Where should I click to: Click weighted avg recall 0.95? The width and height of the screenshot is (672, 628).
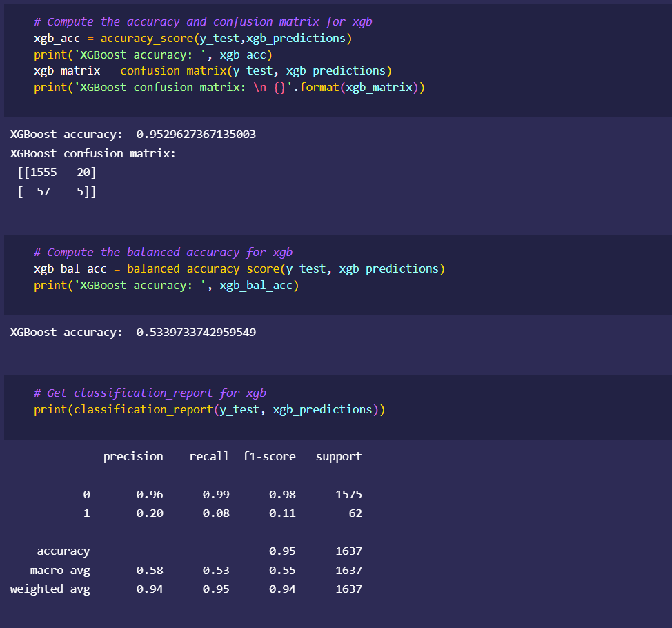[216, 589]
